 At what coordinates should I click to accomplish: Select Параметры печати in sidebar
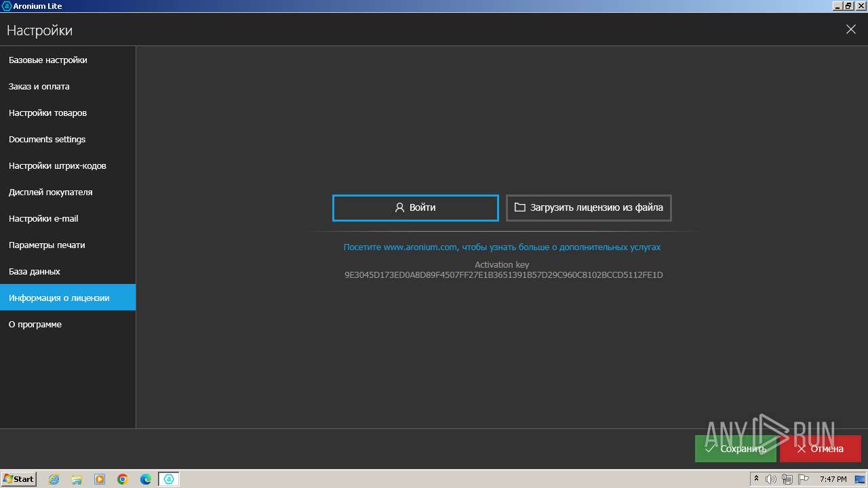pyautogui.click(x=68, y=245)
